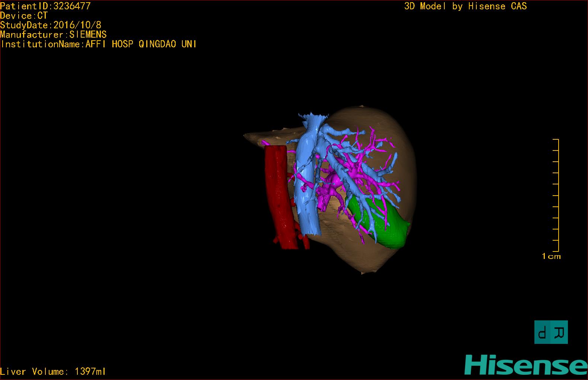Click the StudyDate:2016/10/8 text
Screen dimensions: 588x380
pyautogui.click(x=51, y=25)
